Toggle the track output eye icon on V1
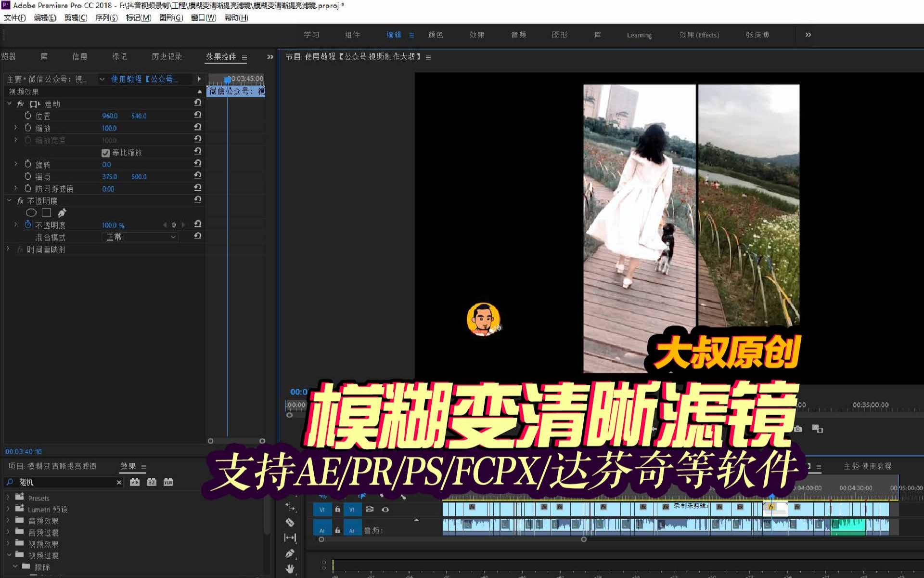This screenshot has height=578, width=924. (385, 509)
